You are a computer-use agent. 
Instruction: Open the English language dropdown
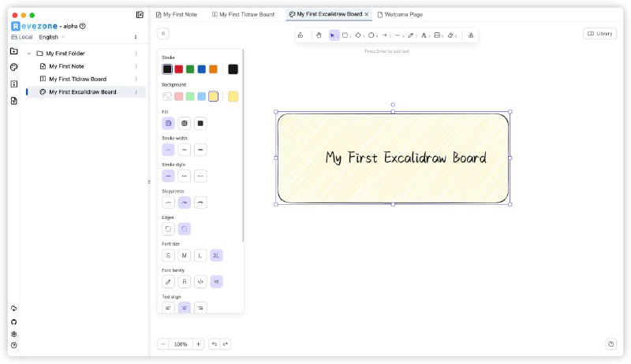pyautogui.click(x=52, y=37)
